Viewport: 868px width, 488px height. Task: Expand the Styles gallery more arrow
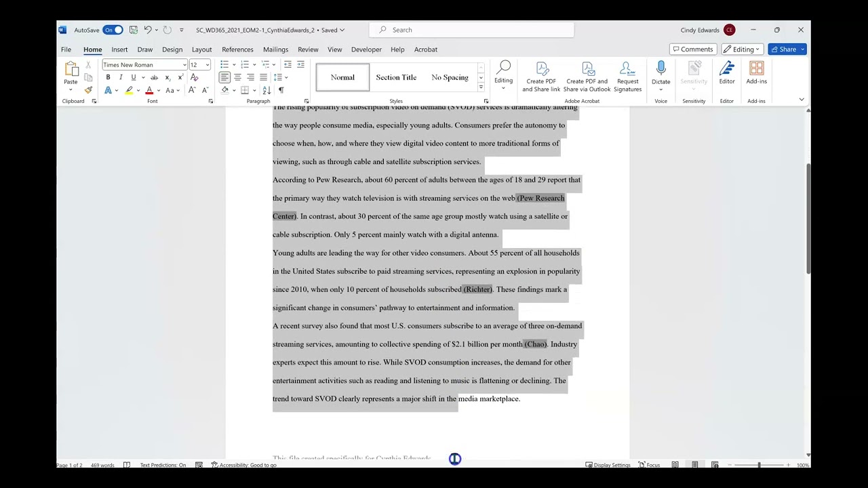point(481,87)
